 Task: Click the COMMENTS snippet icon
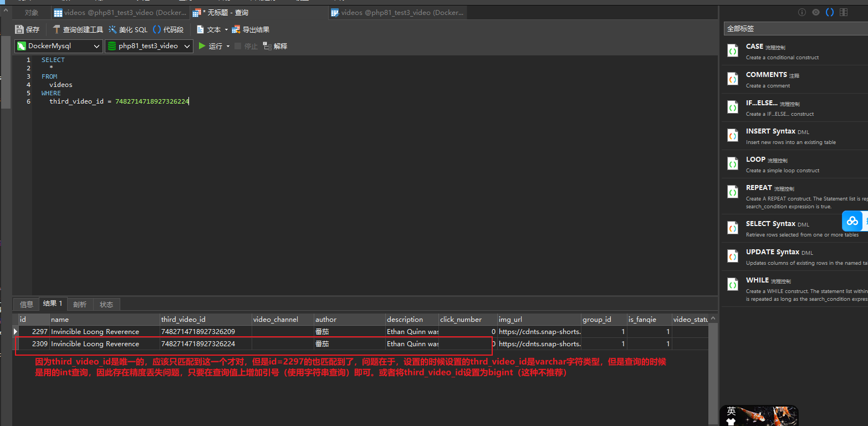[733, 79]
